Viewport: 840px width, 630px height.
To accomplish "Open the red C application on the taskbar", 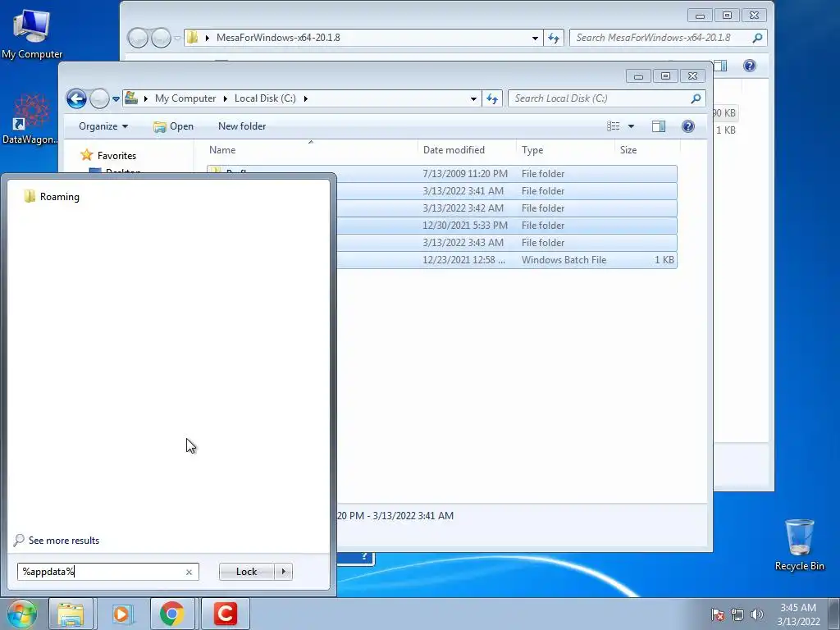I will click(226, 614).
